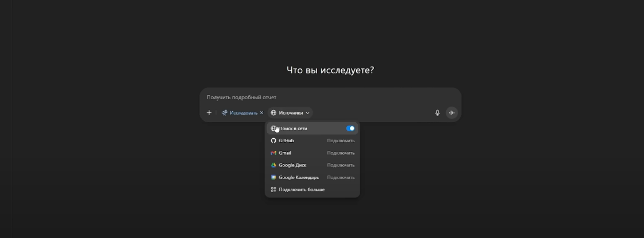Select the Gmail label in sources
This screenshot has width=644, height=238.
click(x=285, y=153)
